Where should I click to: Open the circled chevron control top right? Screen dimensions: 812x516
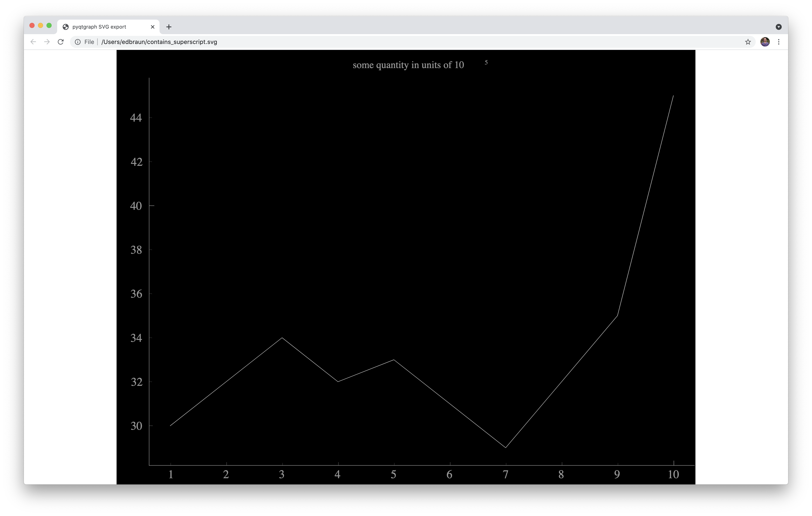[x=778, y=26]
